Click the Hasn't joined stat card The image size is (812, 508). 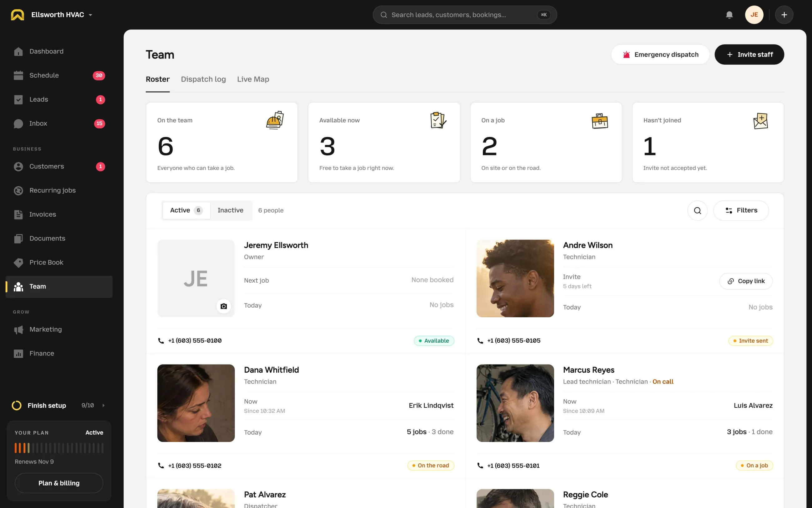[708, 143]
